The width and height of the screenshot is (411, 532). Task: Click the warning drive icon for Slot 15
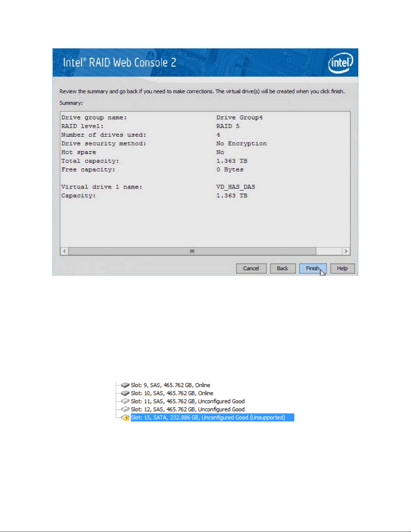(x=125, y=418)
